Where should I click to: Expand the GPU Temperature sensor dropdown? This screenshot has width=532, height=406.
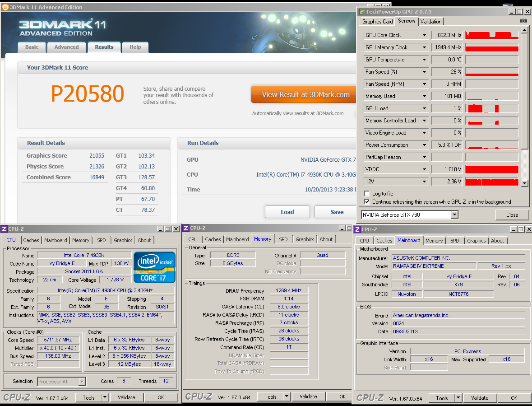pyautogui.click(x=424, y=60)
